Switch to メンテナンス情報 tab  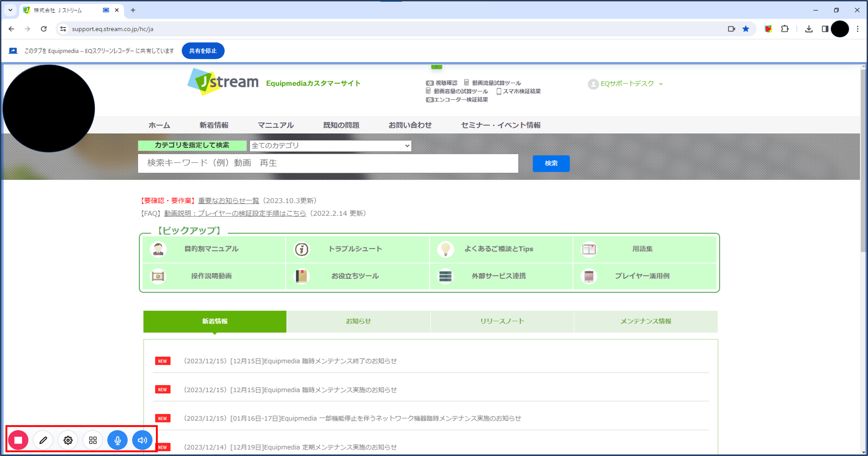click(x=646, y=322)
